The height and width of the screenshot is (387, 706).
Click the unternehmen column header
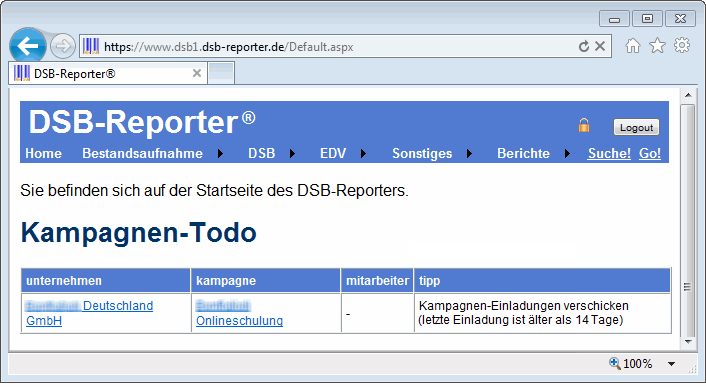pos(106,281)
